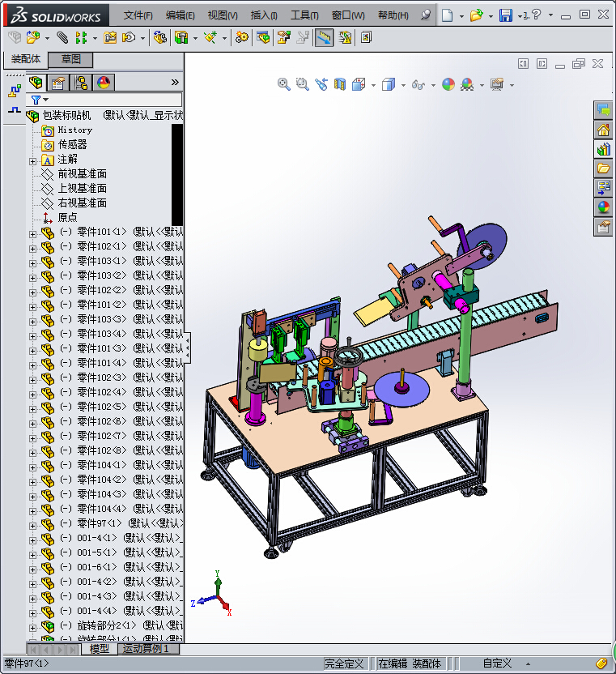Open the View Orientation icon
The image size is (616, 674).
359,84
